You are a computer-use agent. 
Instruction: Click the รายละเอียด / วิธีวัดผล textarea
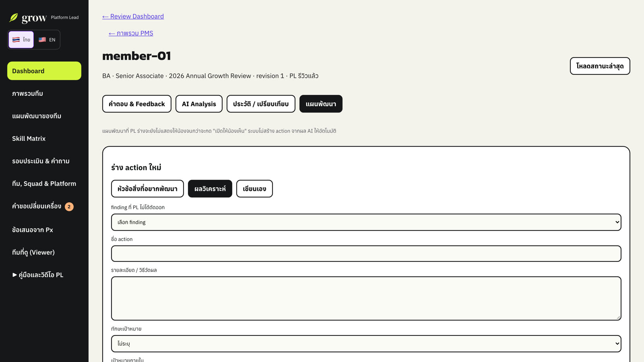tap(366, 298)
